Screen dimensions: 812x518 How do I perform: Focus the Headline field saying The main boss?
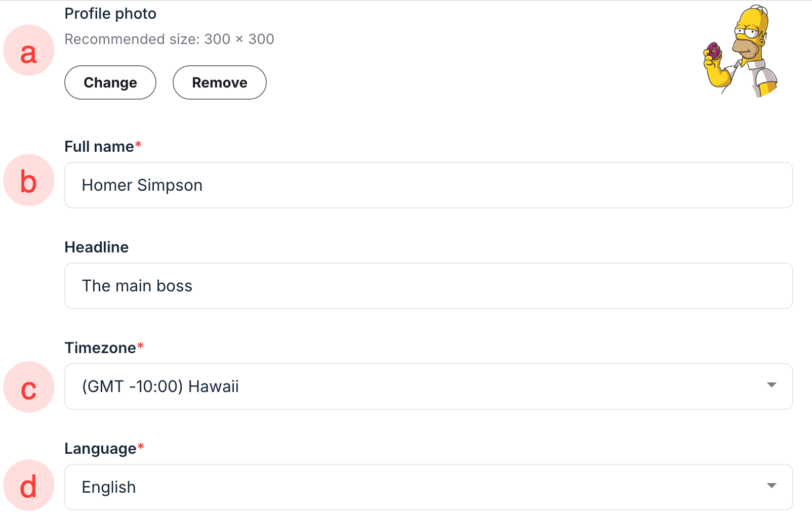pyautogui.click(x=428, y=286)
